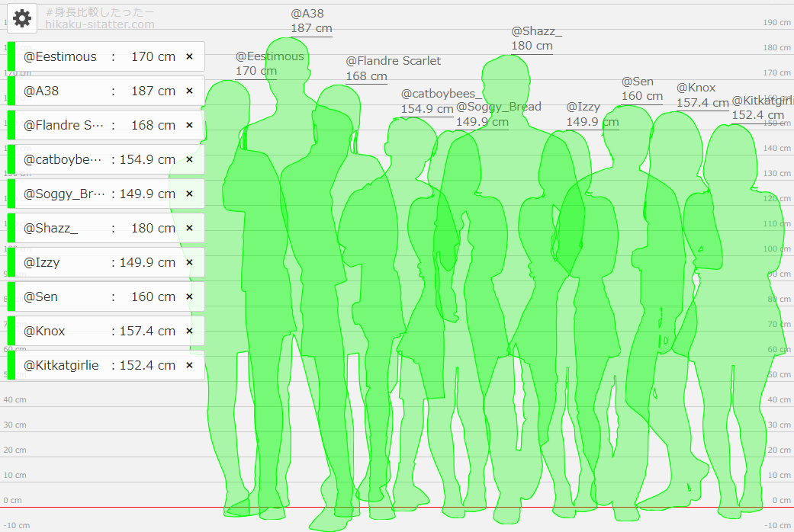The image size is (794, 532).
Task: Edit the @Shazz_ name in the list
Action: 50,229
